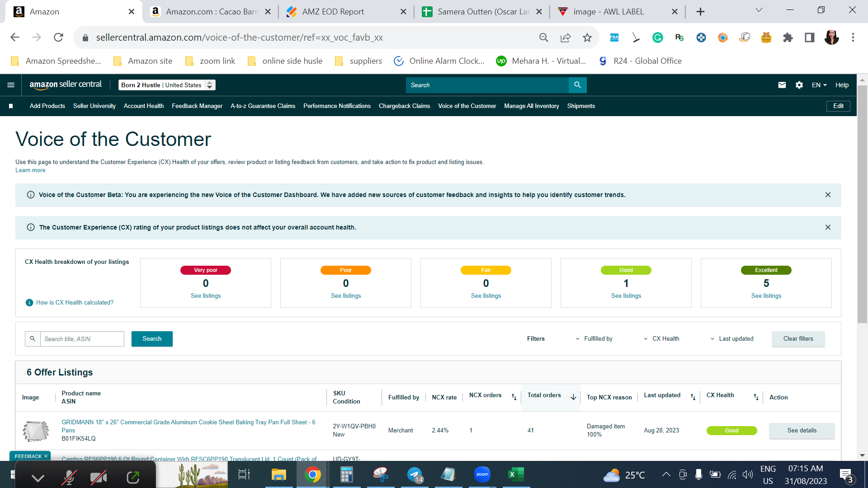Open the Grammarly extension icon
This screenshot has height=488, width=868.
pyautogui.click(x=658, y=38)
